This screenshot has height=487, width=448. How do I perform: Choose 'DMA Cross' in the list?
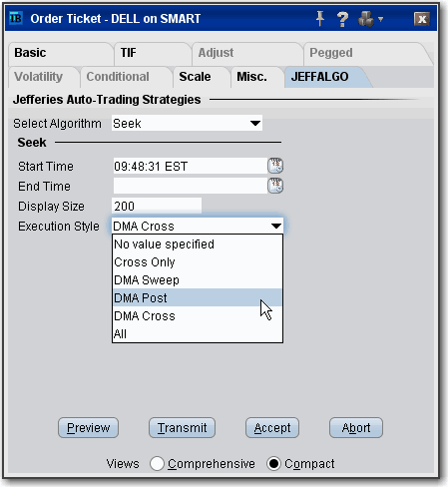click(x=198, y=315)
